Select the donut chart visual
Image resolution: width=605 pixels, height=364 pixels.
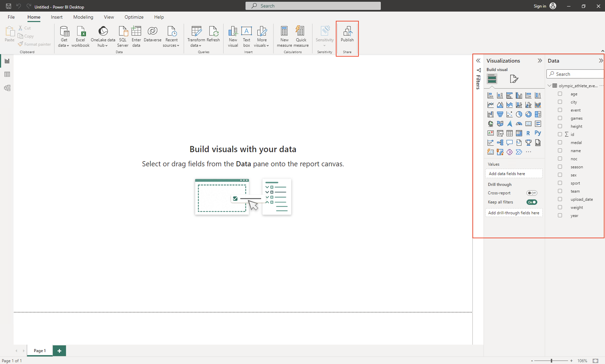[x=528, y=114]
